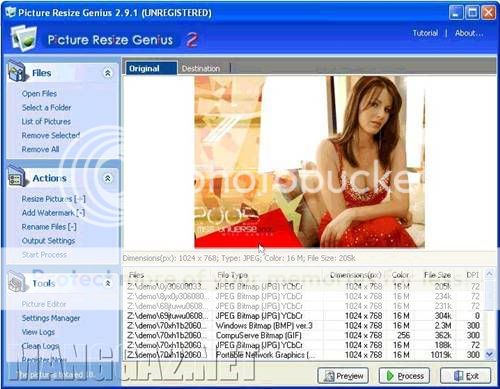This screenshot has width=500, height=389.
Task: Select the Portable Network Graphics file row
Action: pos(304,355)
